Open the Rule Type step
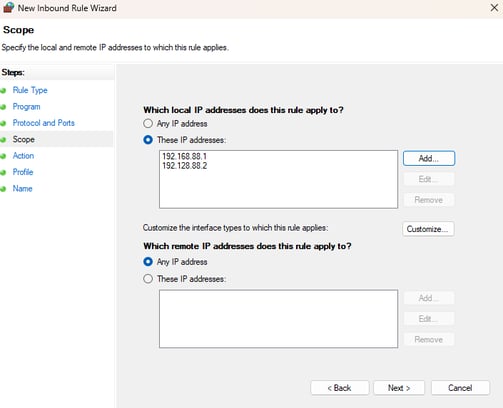 click(x=30, y=90)
